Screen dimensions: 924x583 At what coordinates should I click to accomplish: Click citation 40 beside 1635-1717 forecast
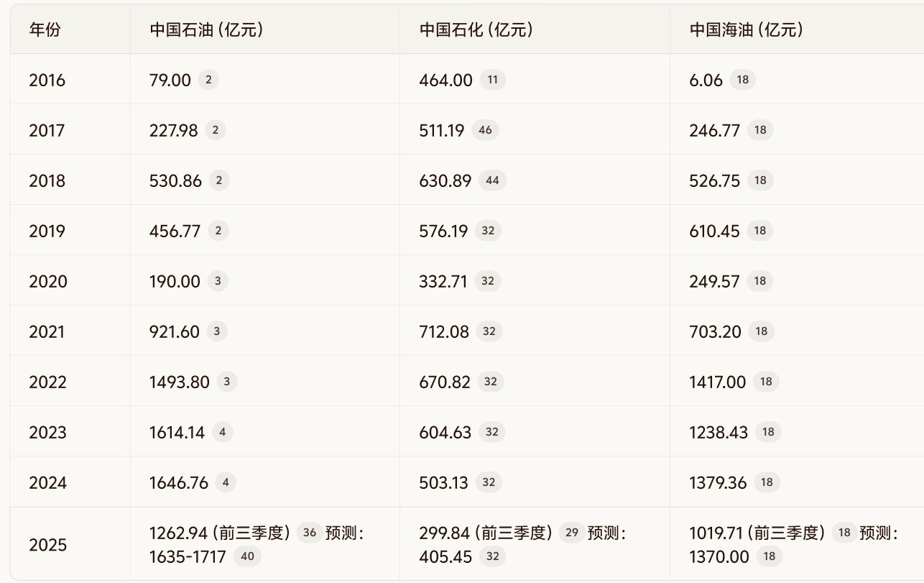(x=246, y=556)
